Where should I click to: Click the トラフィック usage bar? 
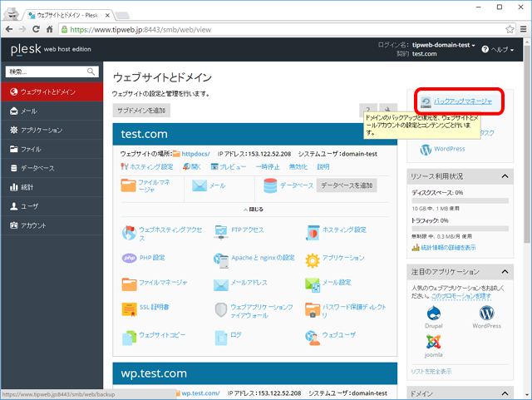pos(460,229)
